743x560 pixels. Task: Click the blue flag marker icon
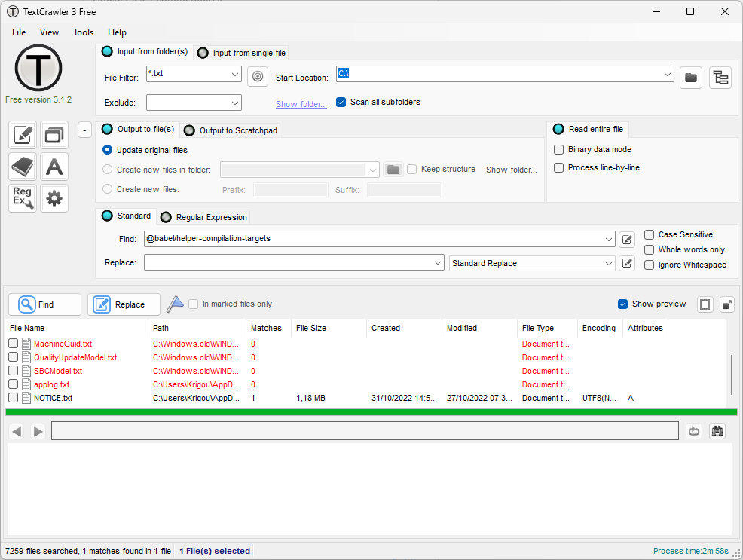pyautogui.click(x=175, y=304)
